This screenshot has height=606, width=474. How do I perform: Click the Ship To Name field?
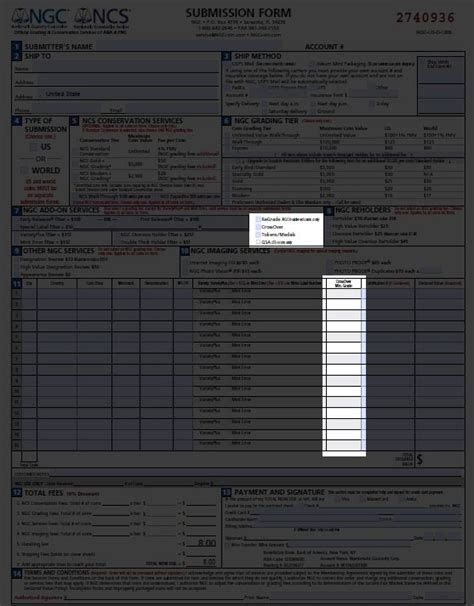coord(124,68)
